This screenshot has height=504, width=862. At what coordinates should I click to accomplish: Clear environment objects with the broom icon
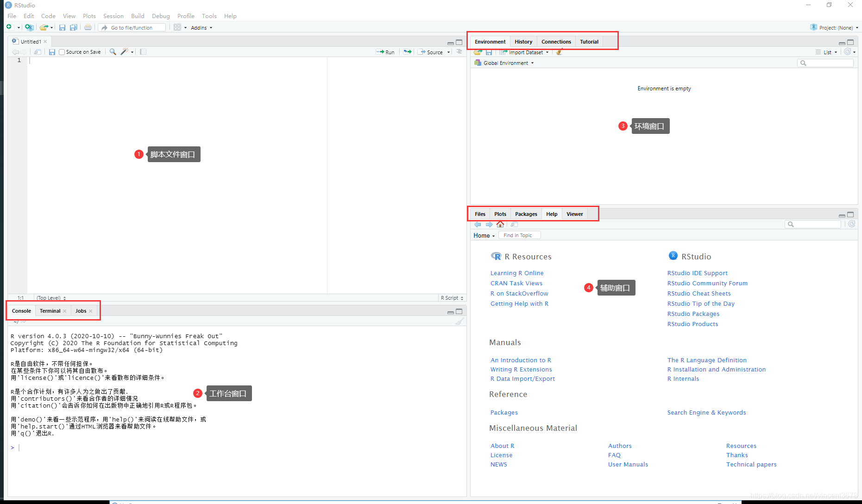559,52
